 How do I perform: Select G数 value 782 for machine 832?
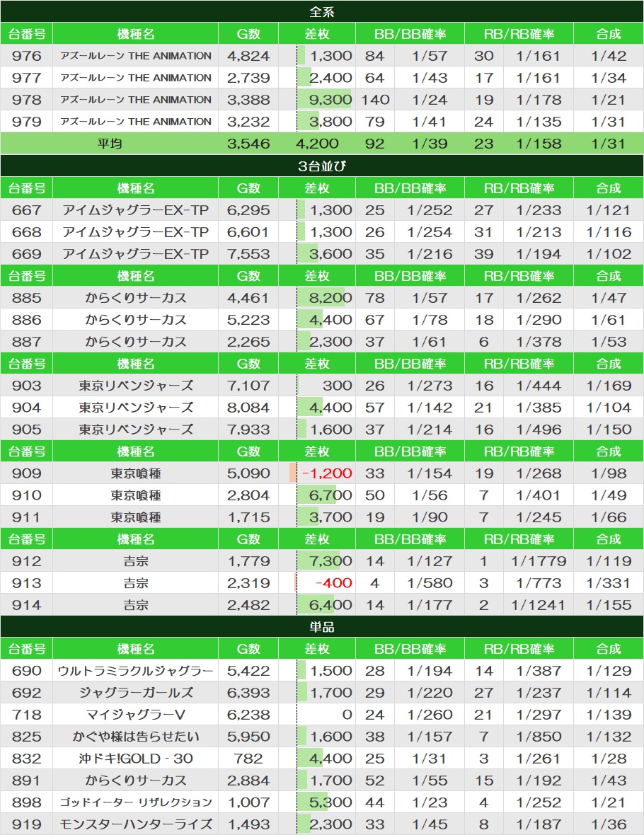pyautogui.click(x=248, y=759)
